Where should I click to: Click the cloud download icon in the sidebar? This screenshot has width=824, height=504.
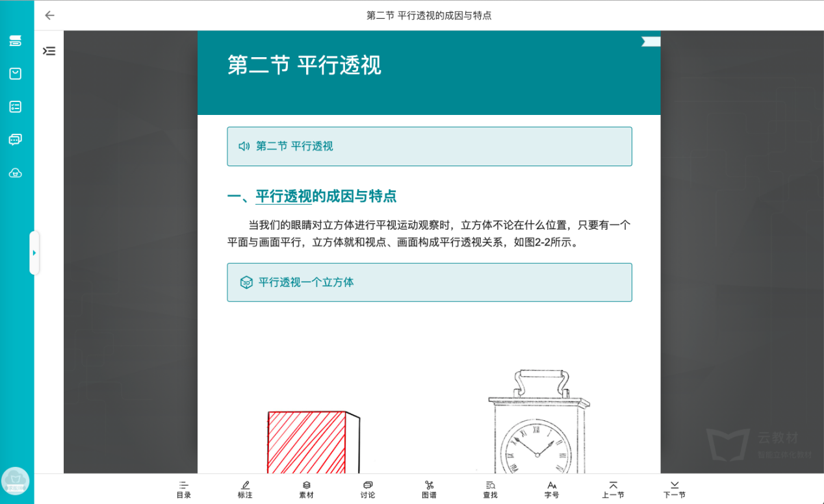pyautogui.click(x=16, y=173)
